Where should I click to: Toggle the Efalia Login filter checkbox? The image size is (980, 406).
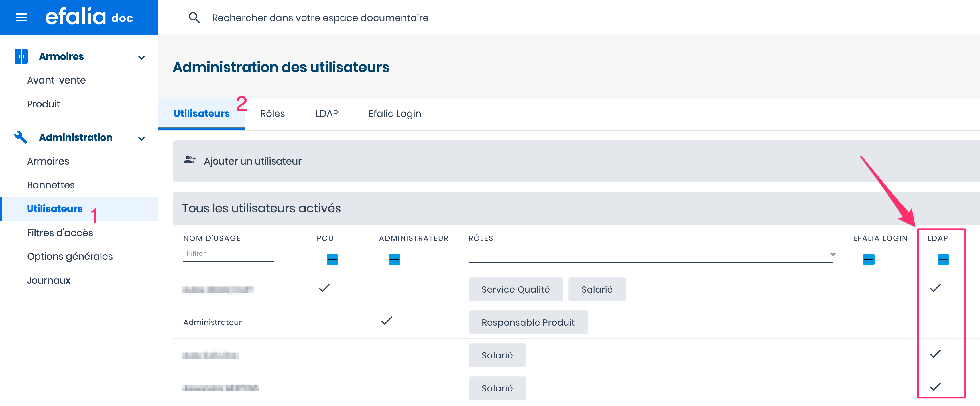point(869,259)
